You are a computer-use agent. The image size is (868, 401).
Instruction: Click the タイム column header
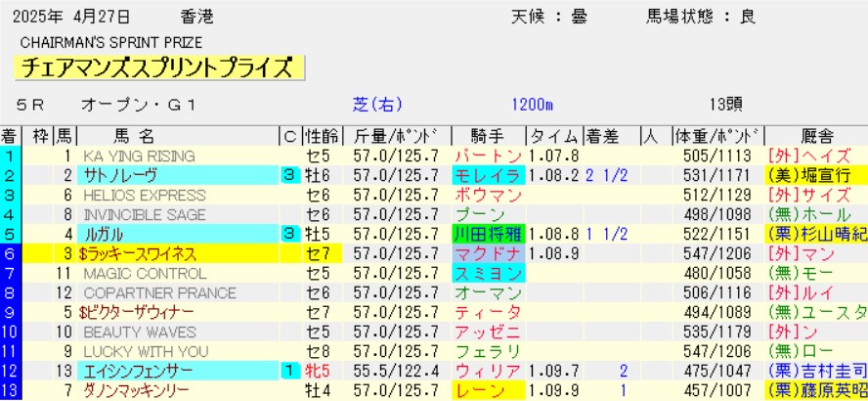(x=554, y=136)
